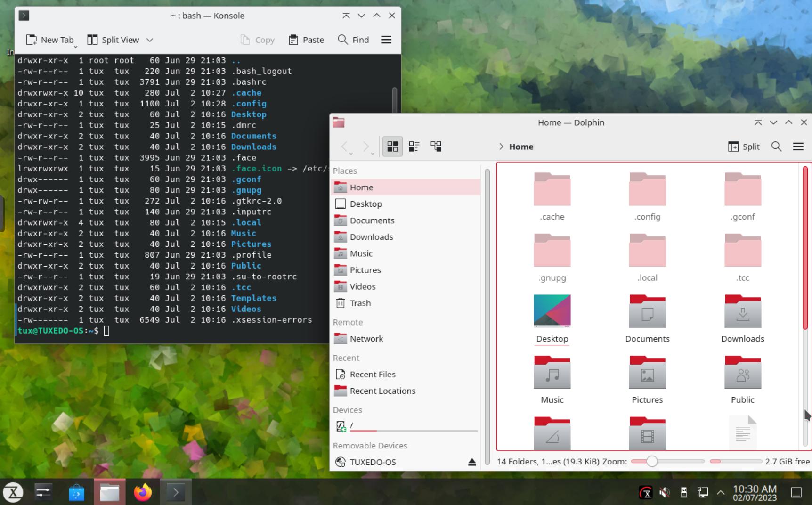
Task: Open Dolphin hamburger menu
Action: [x=798, y=147]
